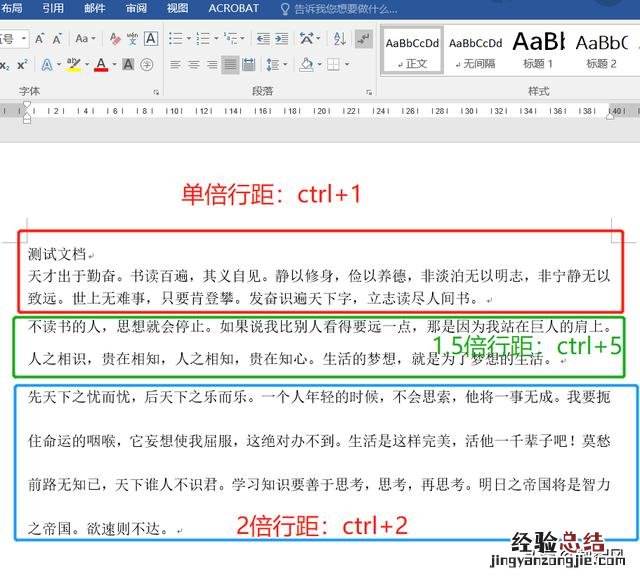Expand borders dropdown arrow
Screen dimensions: 640x579
click(x=347, y=64)
